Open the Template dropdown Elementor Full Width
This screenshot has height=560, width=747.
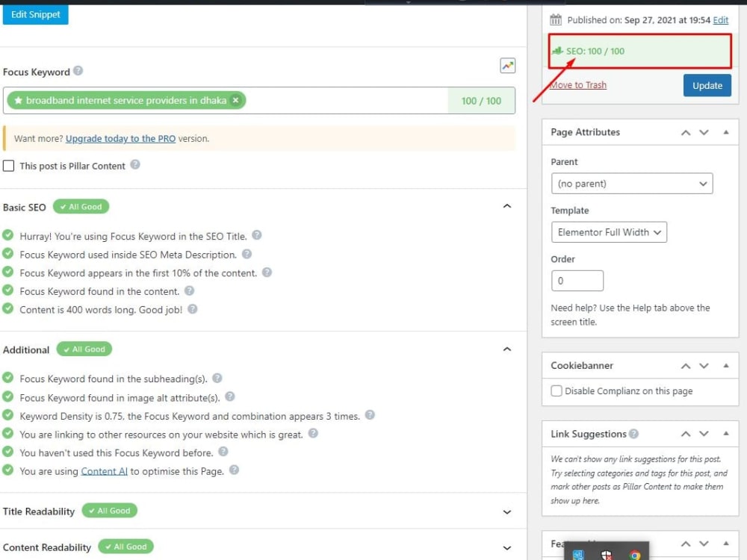[x=609, y=232]
